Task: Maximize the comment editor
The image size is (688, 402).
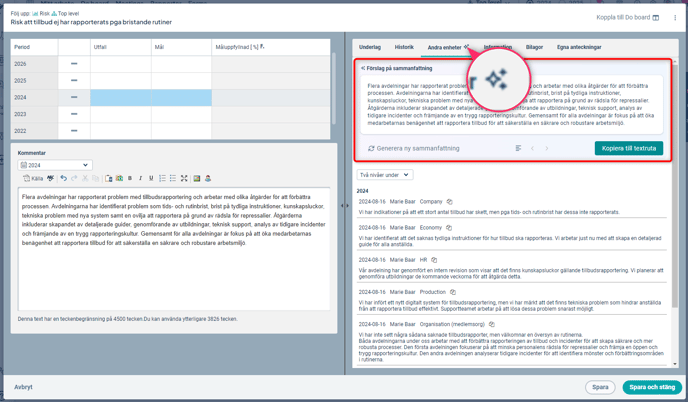Action: point(184,179)
